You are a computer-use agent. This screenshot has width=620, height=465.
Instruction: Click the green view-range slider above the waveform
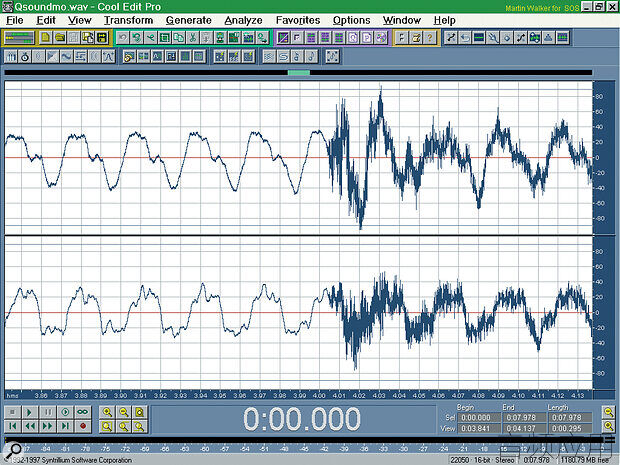click(x=299, y=72)
